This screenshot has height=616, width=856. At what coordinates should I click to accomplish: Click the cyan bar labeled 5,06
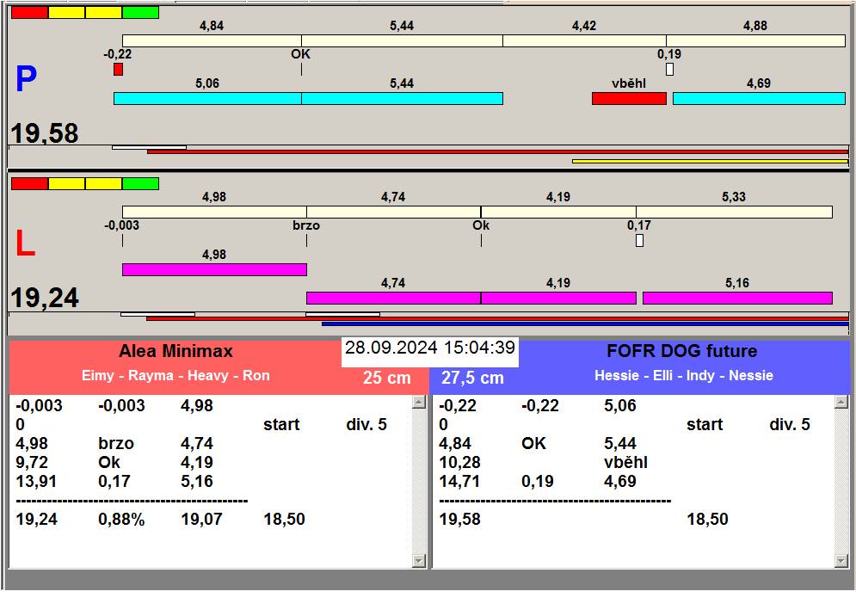pos(207,98)
